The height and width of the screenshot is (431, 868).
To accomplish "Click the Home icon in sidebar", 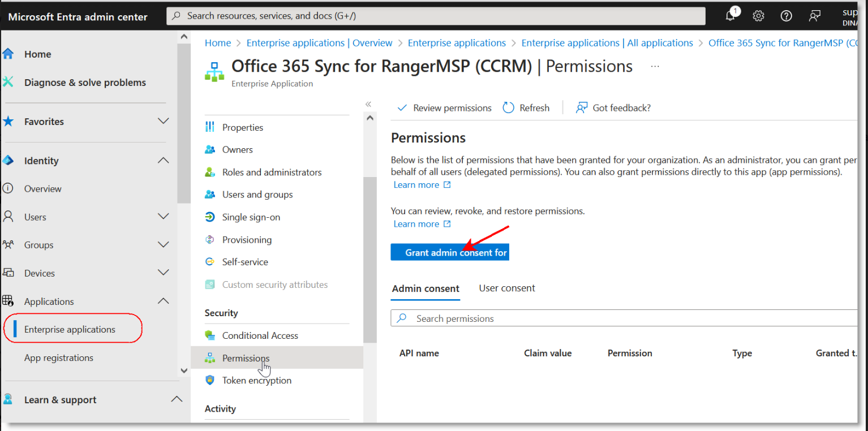I will click(x=8, y=54).
